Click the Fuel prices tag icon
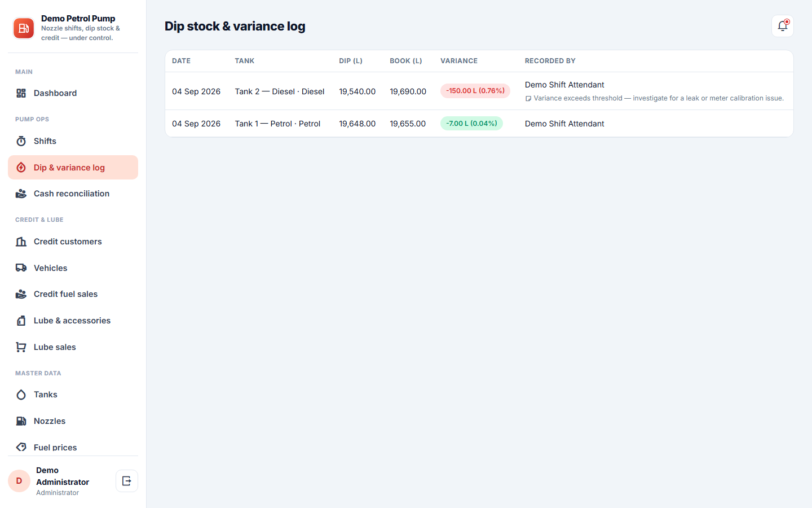The height and width of the screenshot is (508, 812). pos(21,447)
